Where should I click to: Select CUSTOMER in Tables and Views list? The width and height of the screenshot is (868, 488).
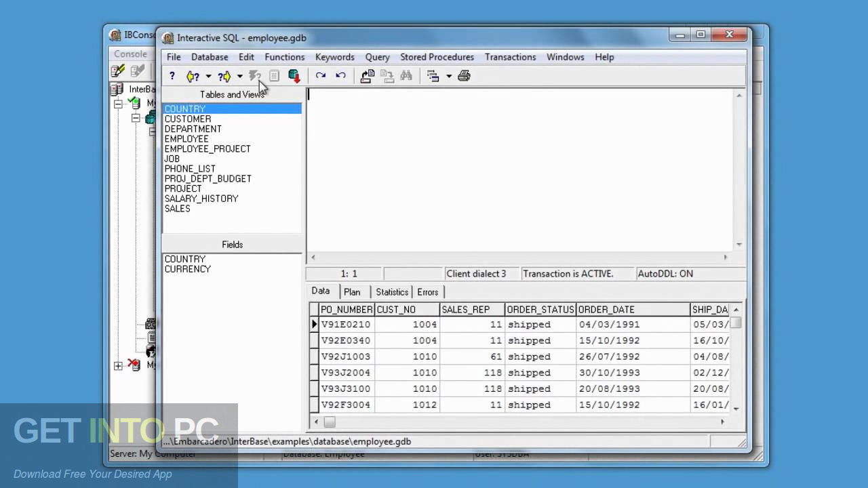[x=188, y=119]
